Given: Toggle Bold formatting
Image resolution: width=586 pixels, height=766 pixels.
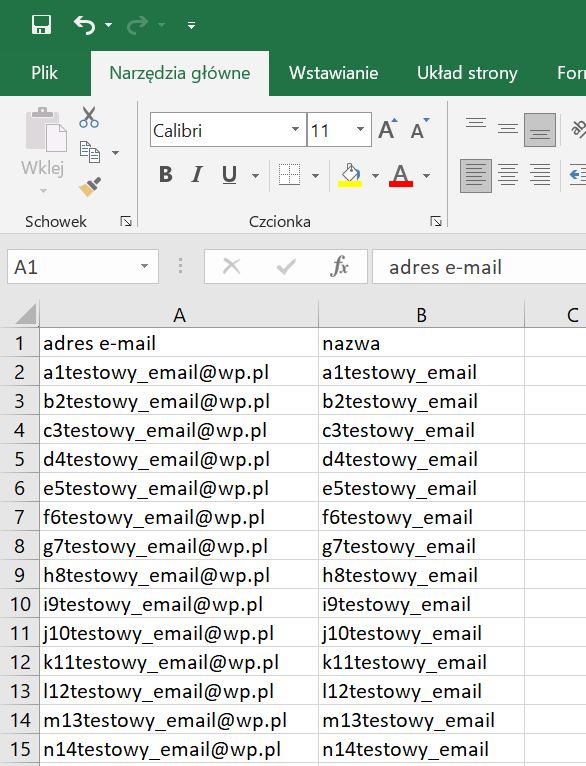Looking at the screenshot, I should click(166, 174).
